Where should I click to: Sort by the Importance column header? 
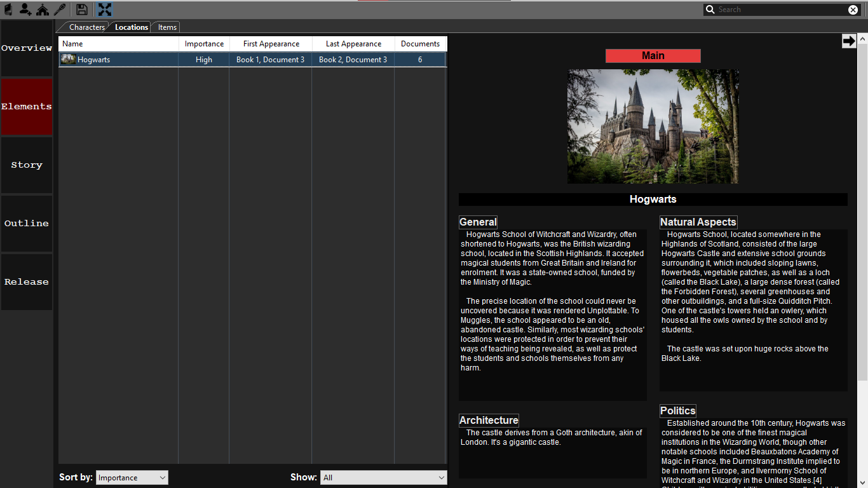pyautogui.click(x=204, y=44)
